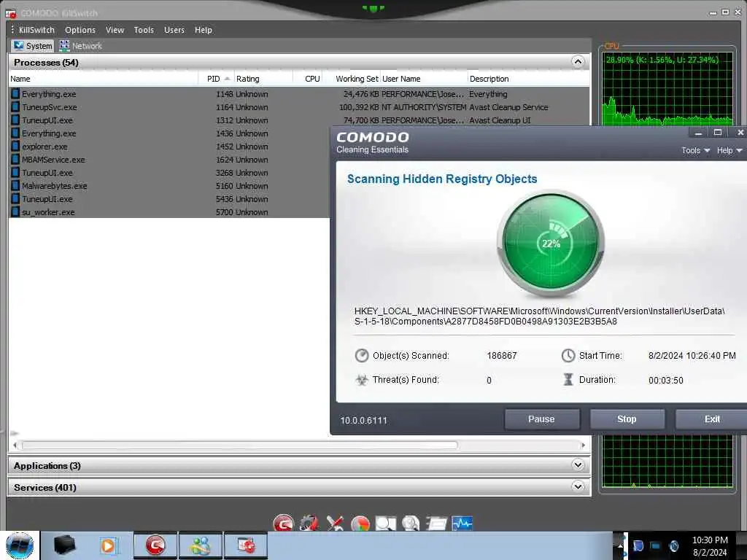
Task: Click the Rating column header
Action: click(263, 79)
